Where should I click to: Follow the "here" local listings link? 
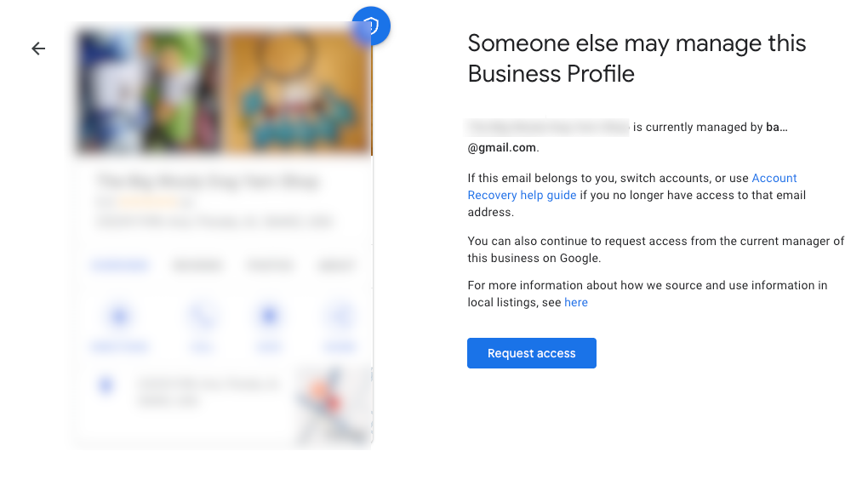(576, 302)
